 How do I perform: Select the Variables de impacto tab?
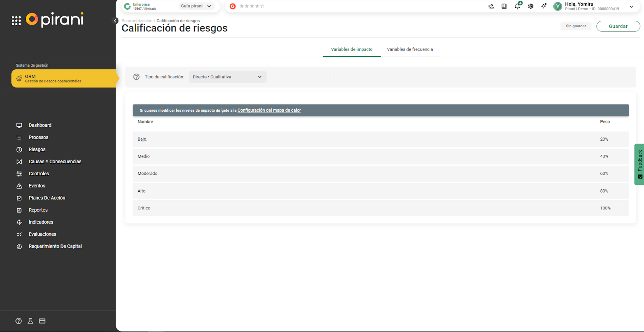click(x=351, y=49)
